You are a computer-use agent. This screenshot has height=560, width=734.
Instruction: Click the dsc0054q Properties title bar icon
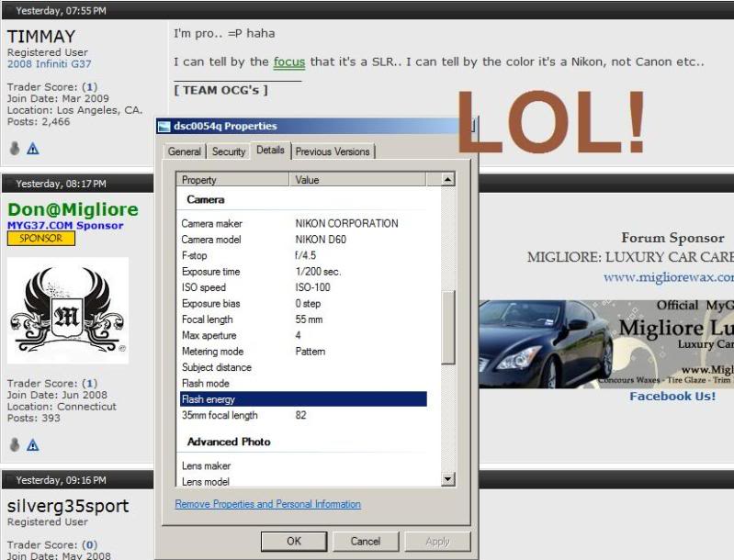point(164,127)
